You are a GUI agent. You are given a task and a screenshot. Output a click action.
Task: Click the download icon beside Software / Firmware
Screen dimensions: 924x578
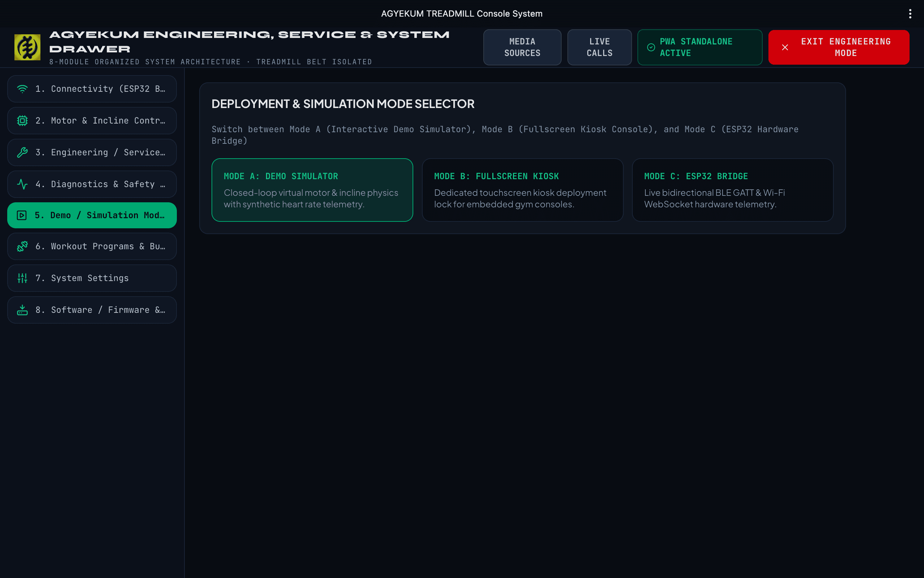coord(22,310)
